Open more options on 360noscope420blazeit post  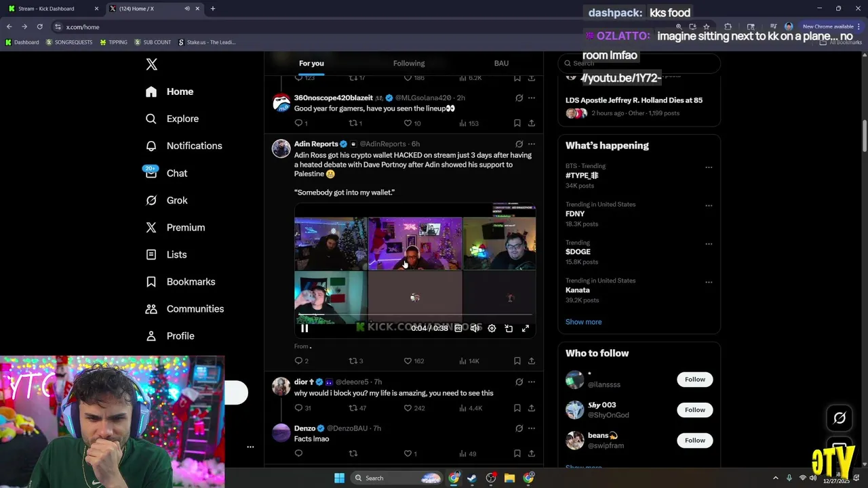pos(532,98)
